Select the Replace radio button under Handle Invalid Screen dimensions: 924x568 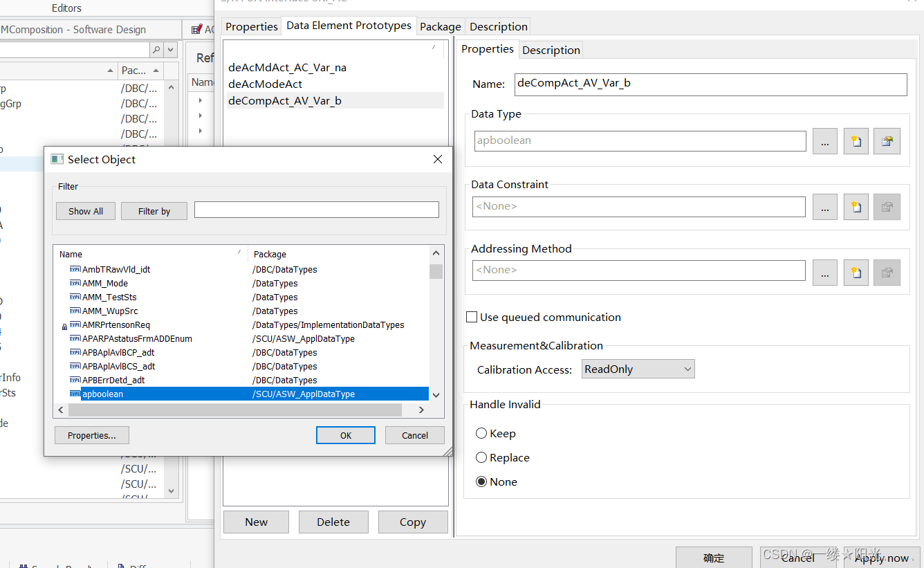(x=481, y=457)
